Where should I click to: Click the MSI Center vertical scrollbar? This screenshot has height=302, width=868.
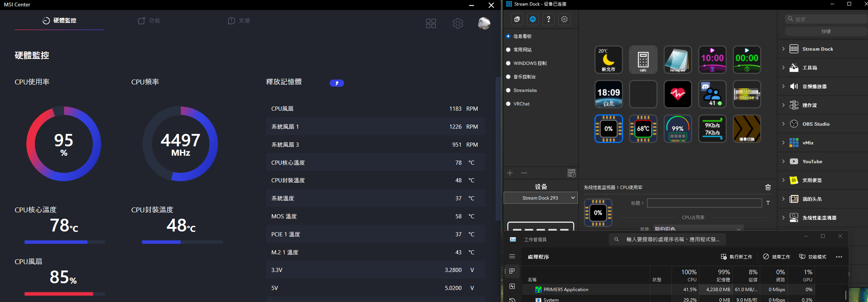click(x=498, y=149)
